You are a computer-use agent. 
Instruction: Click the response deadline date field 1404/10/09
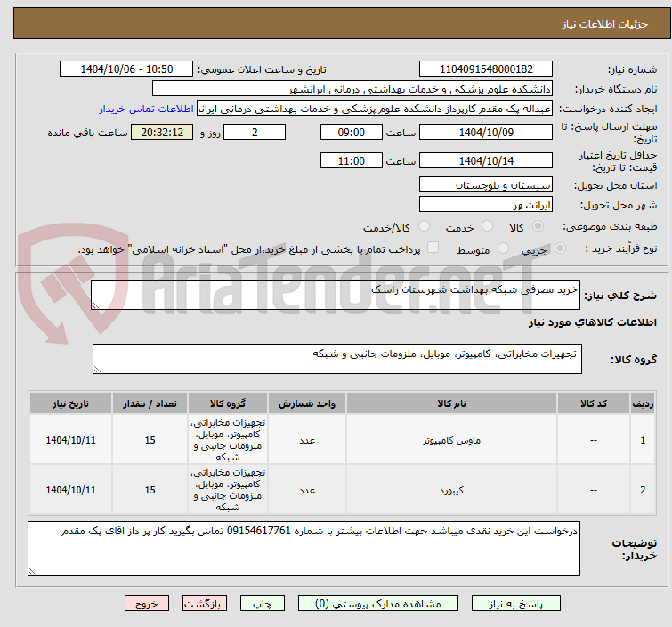coord(486,132)
